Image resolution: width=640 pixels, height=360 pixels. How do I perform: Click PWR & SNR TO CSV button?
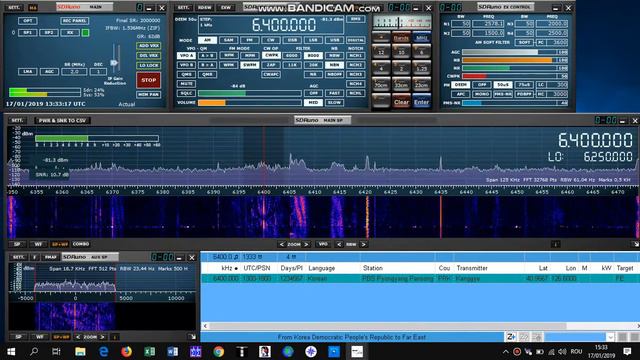[x=62, y=120]
